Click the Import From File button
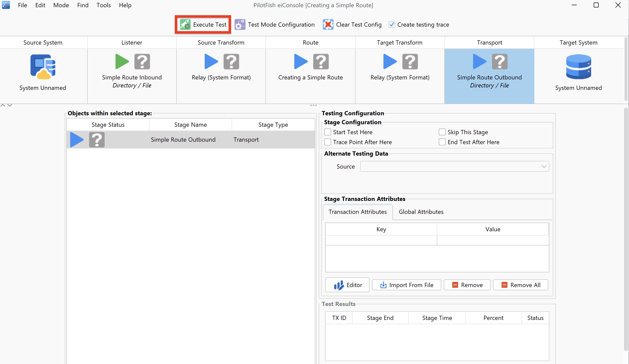This screenshot has width=629, height=364. [406, 285]
